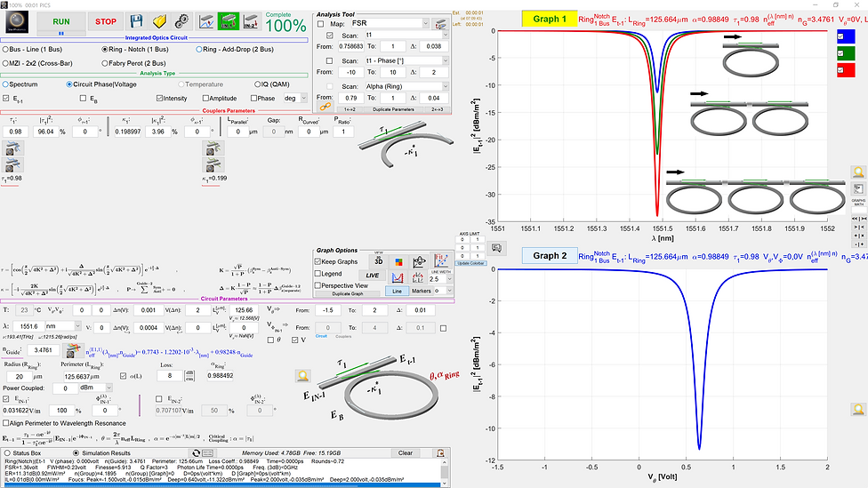Click magnifier icon right of Graph 1

click(x=858, y=172)
